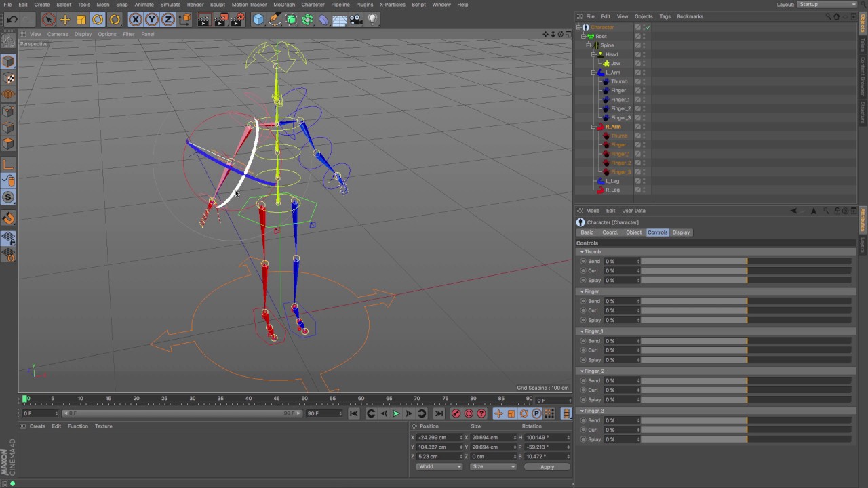Viewport: 868px width, 488px height.
Task: Open the Layout Startup dropdown
Action: 826,5
